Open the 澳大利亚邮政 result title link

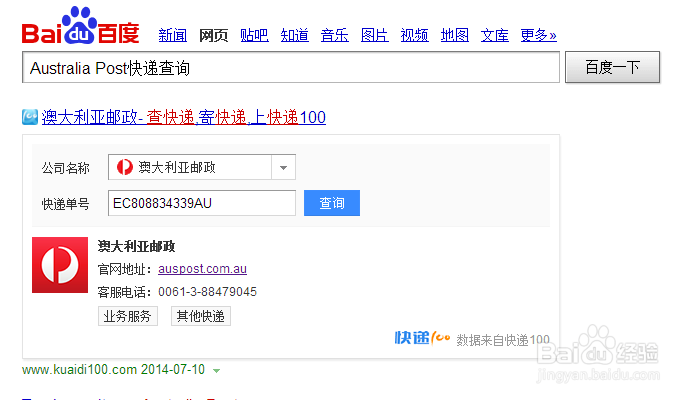coord(183,117)
